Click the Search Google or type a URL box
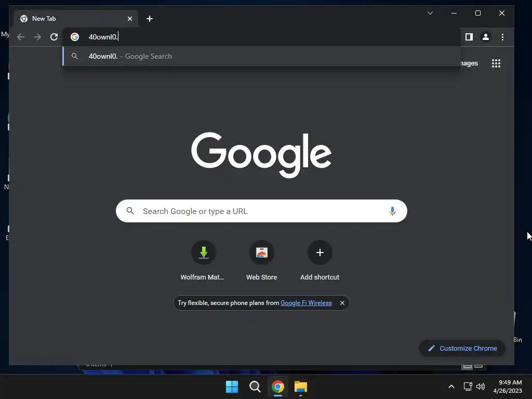This screenshot has height=399, width=532. (261, 211)
